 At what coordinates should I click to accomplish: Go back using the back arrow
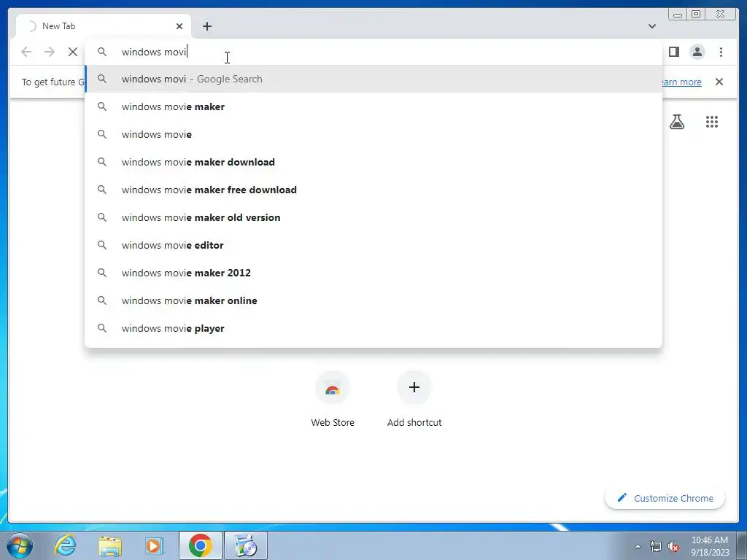[x=26, y=52]
